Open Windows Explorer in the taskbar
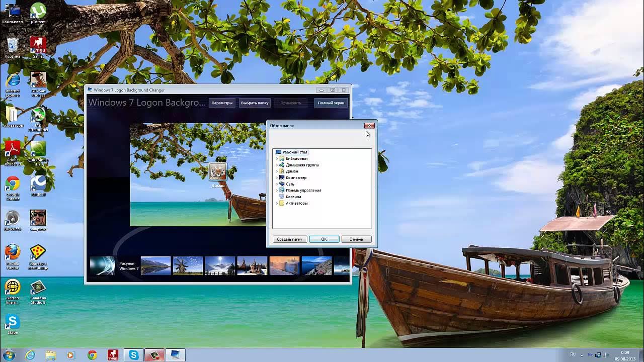644x362 pixels. pyautogui.click(x=51, y=355)
